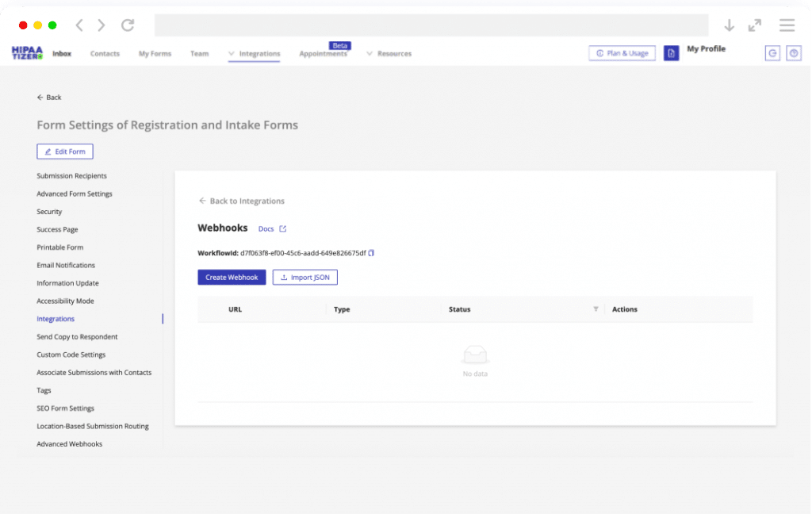
Task: Click the Status column filter icon
Action: (x=596, y=309)
